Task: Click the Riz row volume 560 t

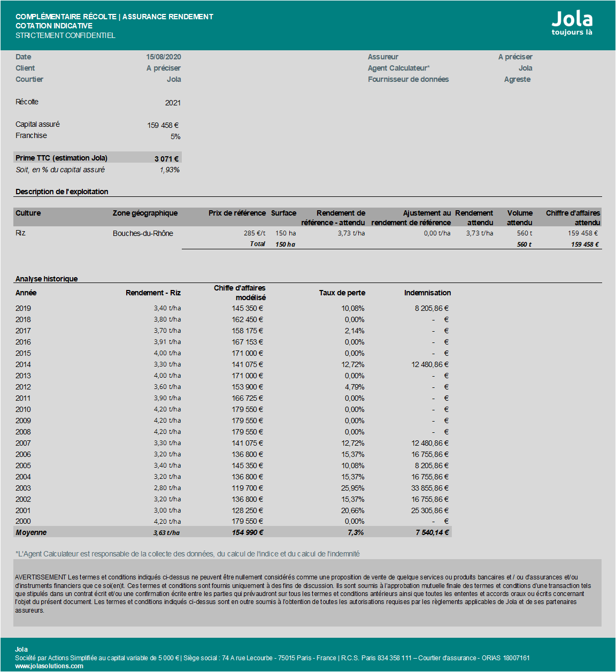Action: pos(525,233)
